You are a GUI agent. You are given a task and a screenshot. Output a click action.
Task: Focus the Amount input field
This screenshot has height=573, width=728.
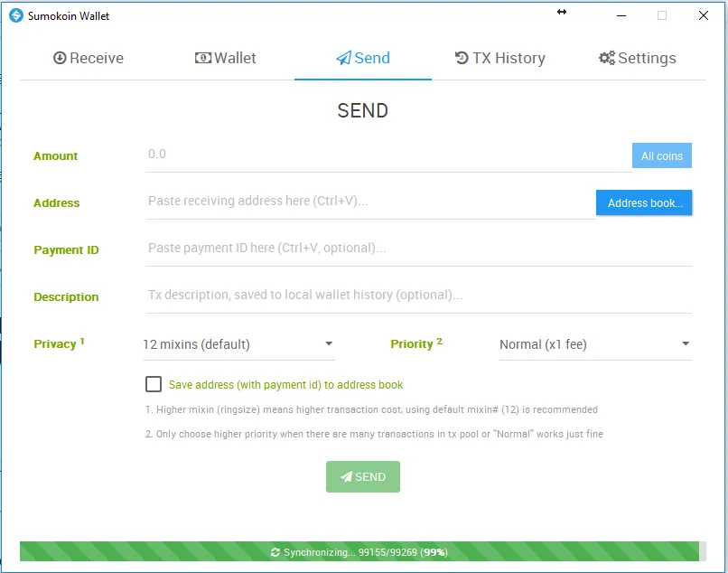click(x=389, y=155)
